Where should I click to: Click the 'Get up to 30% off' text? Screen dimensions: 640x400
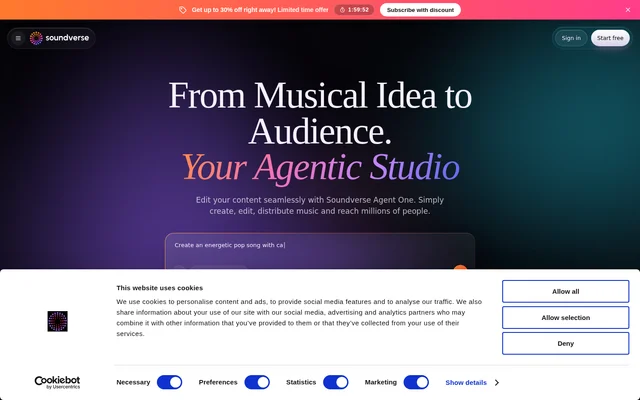[260, 10]
